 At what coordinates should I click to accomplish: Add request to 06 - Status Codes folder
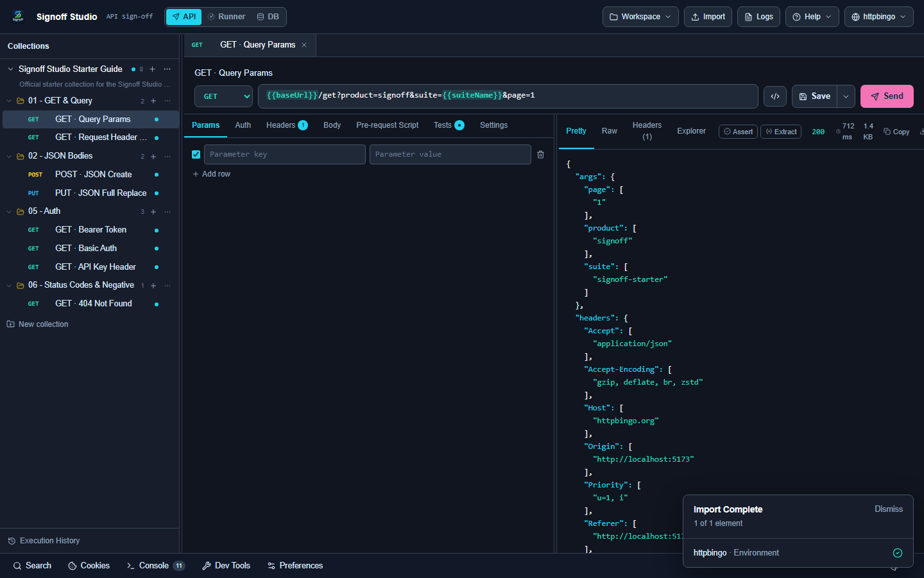click(153, 285)
